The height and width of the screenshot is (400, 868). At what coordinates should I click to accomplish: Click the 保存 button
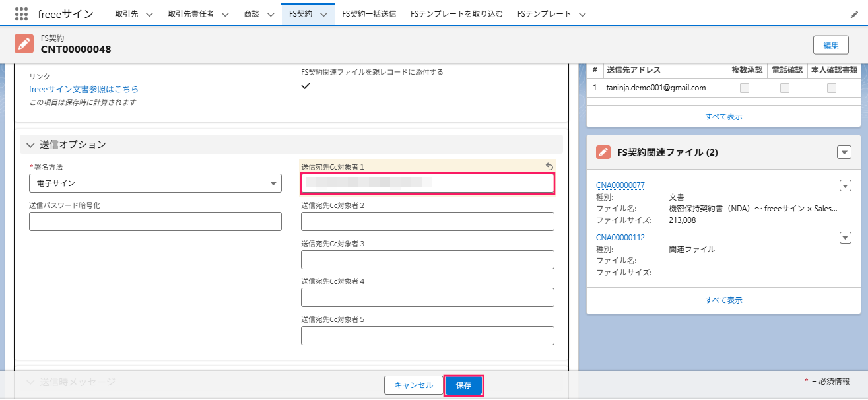(463, 385)
